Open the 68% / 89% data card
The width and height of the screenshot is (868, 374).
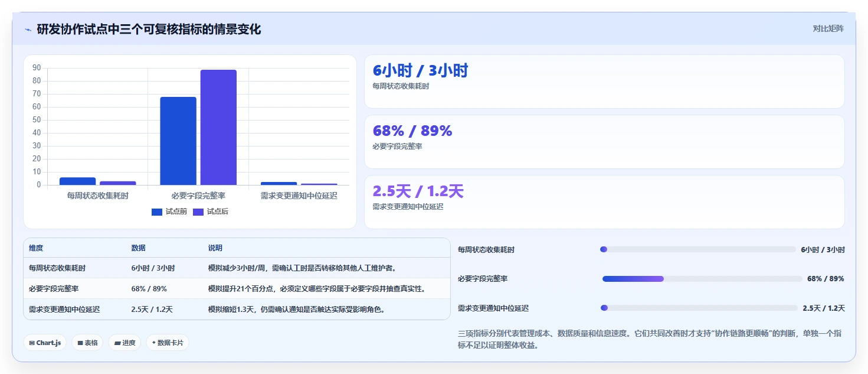point(604,142)
